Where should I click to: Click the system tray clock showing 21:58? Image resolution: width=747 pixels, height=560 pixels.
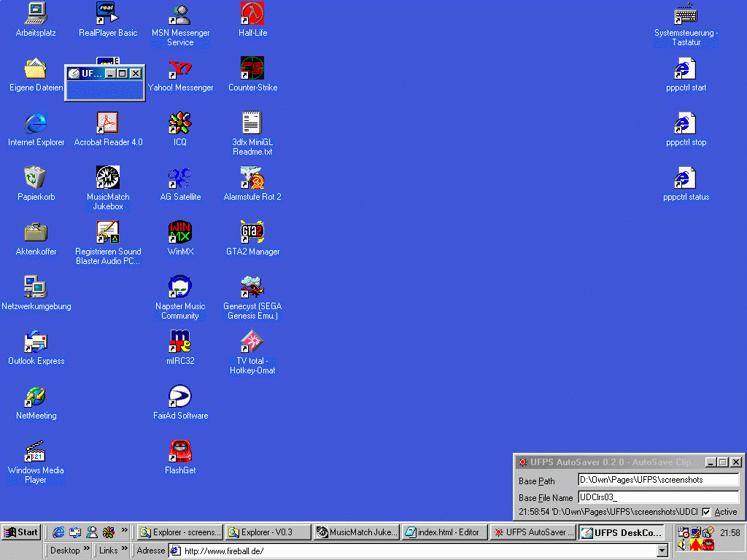(729, 532)
